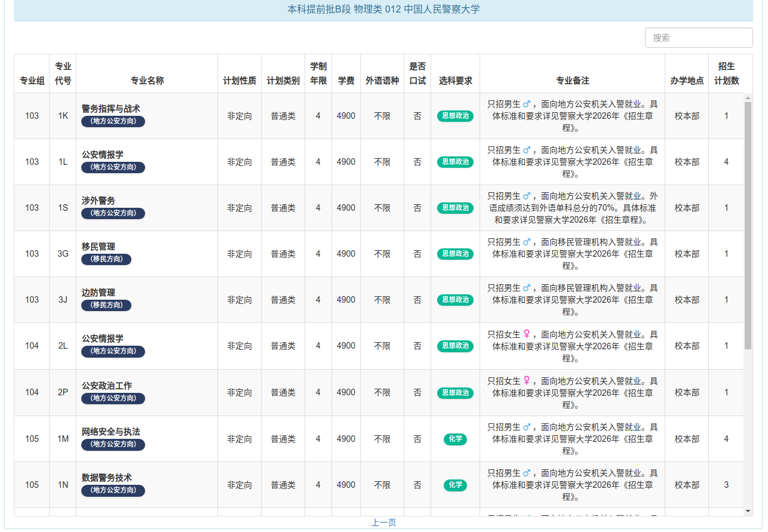Click the major code 1N cell
Image resolution: width=768 pixels, height=532 pixels.
63,485
